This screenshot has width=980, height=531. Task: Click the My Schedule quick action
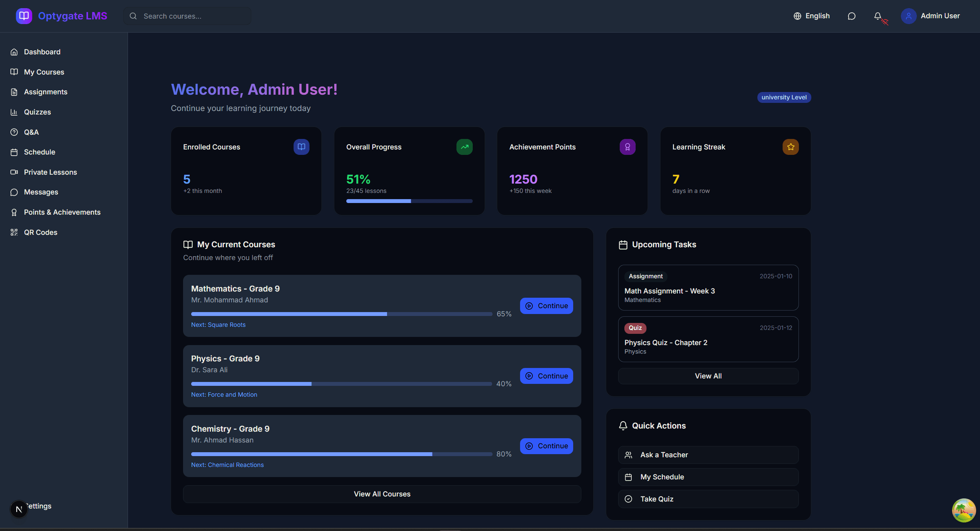[708, 477]
